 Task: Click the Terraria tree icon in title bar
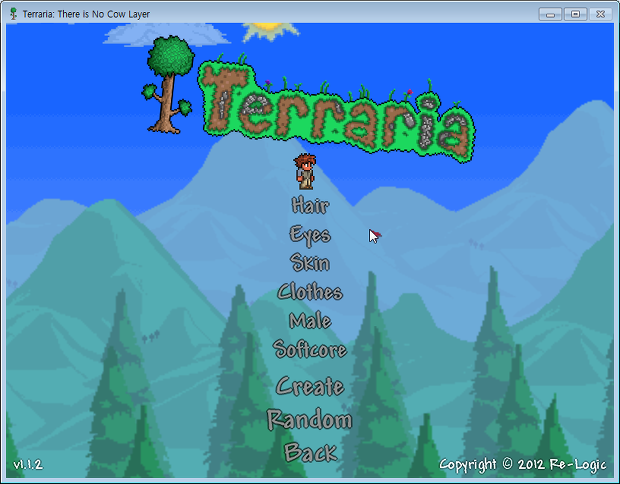click(x=13, y=14)
